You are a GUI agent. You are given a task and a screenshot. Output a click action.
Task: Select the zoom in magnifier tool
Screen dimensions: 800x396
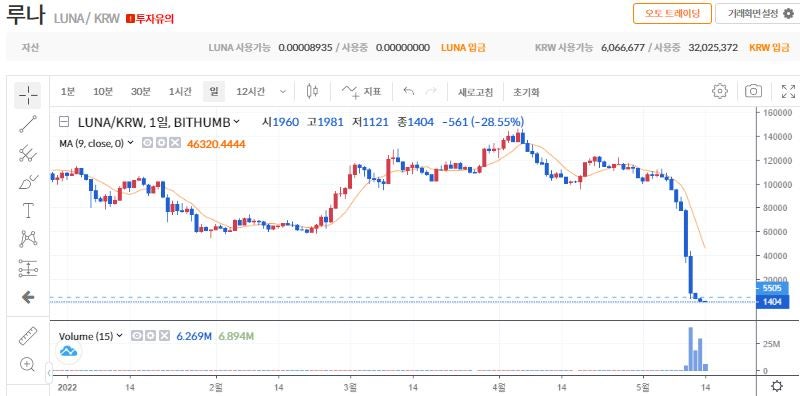pyautogui.click(x=28, y=364)
